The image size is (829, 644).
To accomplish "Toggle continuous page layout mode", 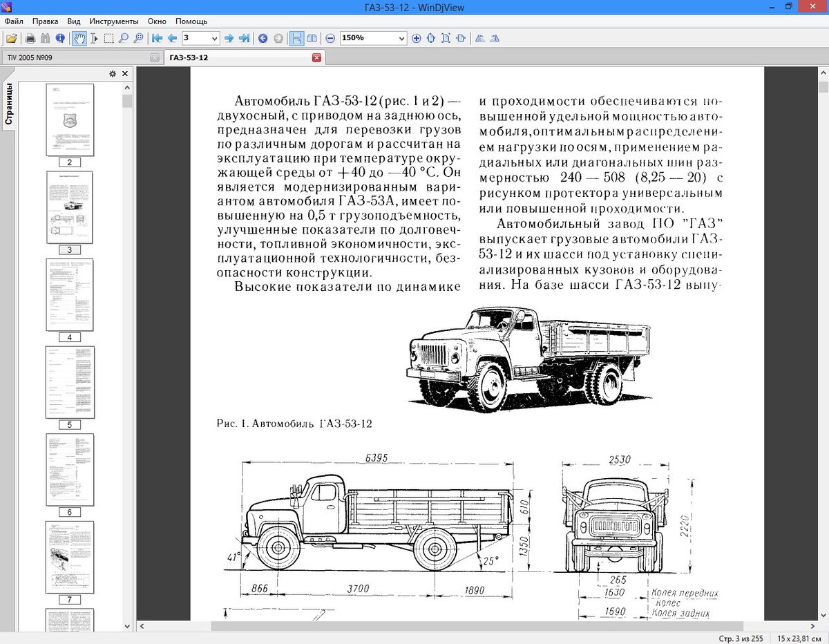I will point(296,39).
